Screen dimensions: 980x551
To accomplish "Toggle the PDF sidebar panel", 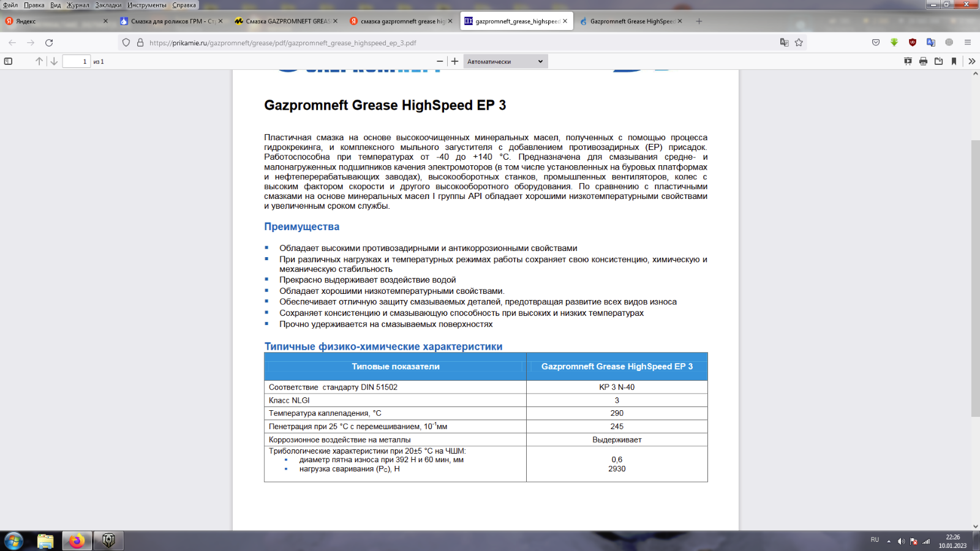I will 8,61.
